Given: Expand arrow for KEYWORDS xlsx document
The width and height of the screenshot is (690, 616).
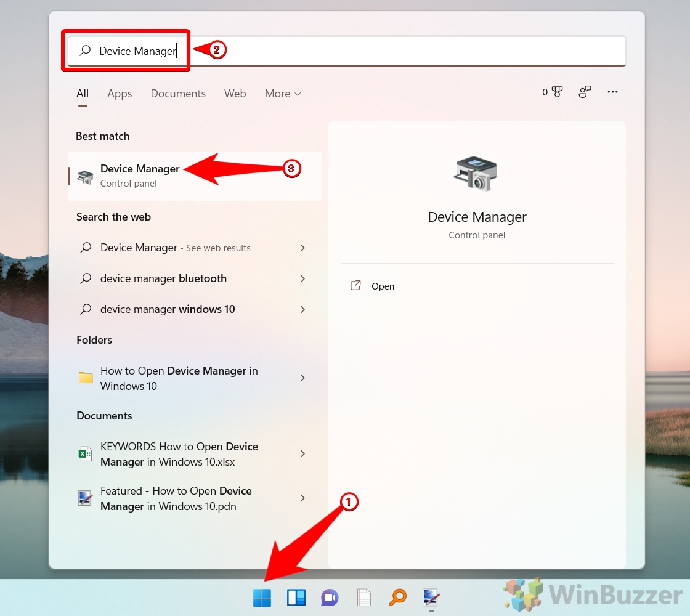Looking at the screenshot, I should point(302,453).
